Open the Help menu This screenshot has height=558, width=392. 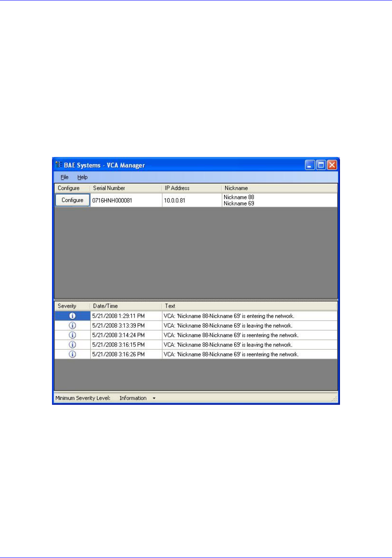tap(82, 177)
